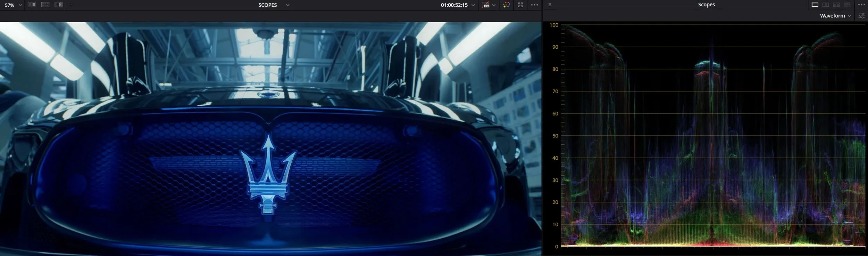Select nine-up scopes layout
This screenshot has width=868, height=256.
point(847,5)
